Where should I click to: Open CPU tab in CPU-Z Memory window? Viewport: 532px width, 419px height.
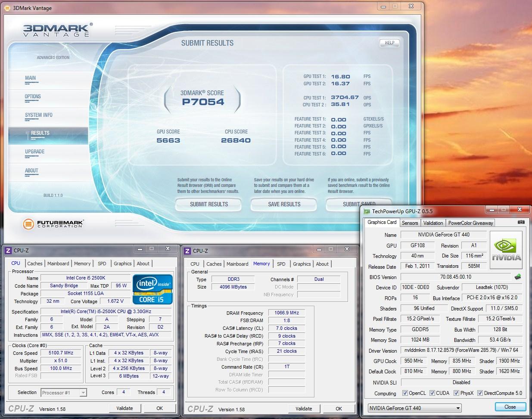tap(195, 264)
